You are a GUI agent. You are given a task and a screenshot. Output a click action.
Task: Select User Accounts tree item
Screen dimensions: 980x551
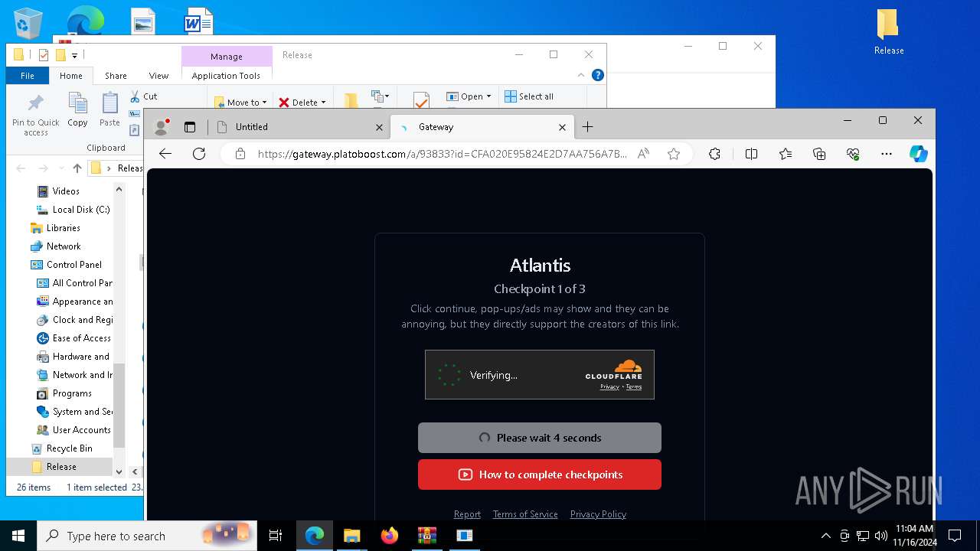point(81,430)
